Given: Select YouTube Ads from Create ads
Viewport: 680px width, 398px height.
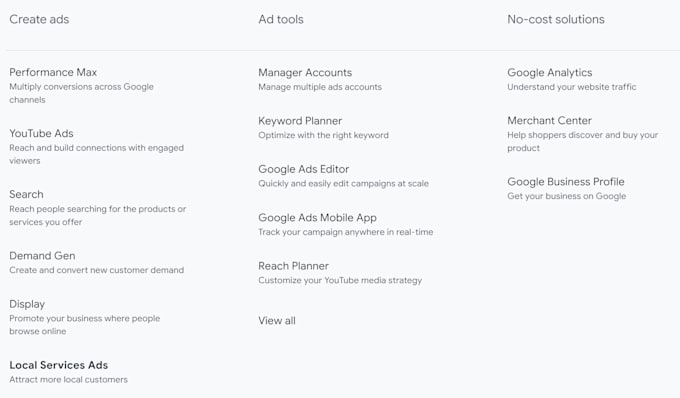Looking at the screenshot, I should (x=41, y=133).
